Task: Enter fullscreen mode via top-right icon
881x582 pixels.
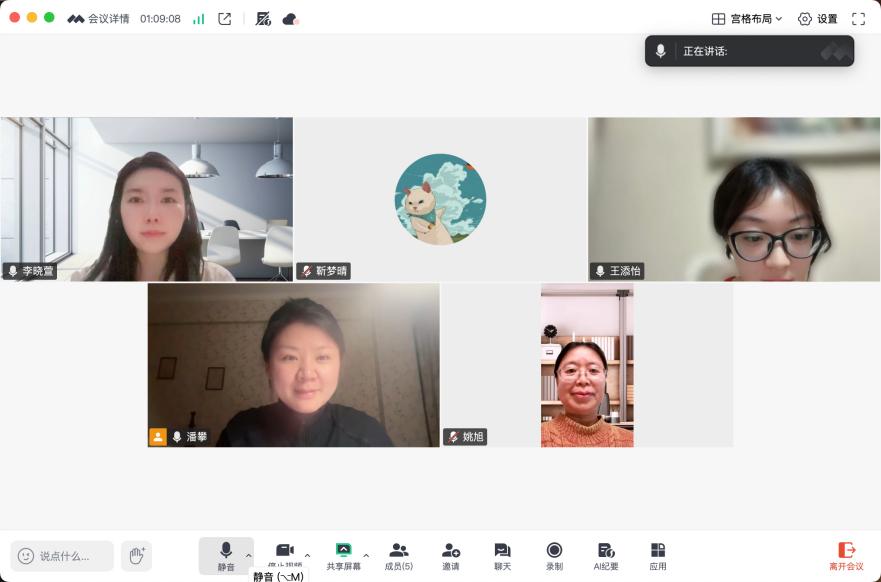Action: (x=858, y=19)
